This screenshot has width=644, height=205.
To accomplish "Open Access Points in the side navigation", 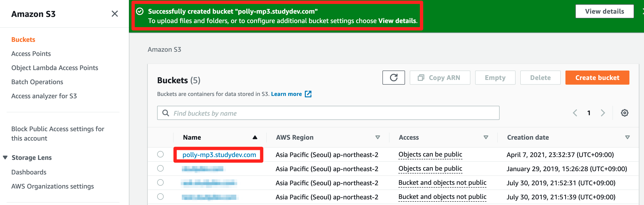I will [31, 54].
